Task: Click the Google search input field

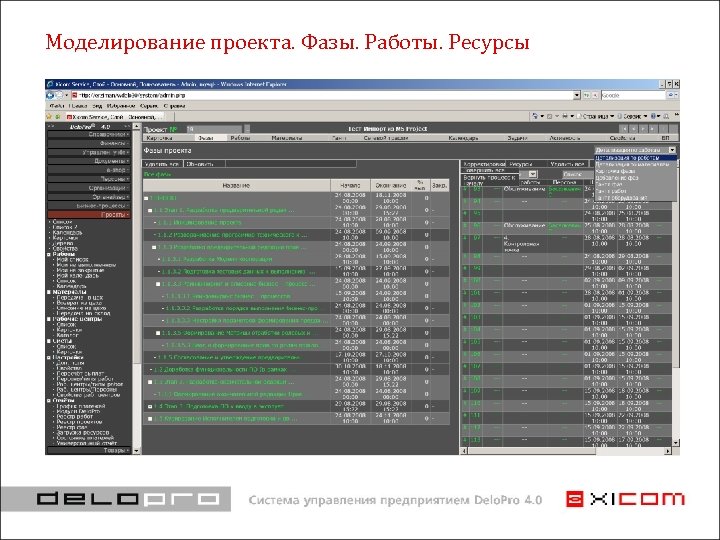Action: [x=632, y=95]
